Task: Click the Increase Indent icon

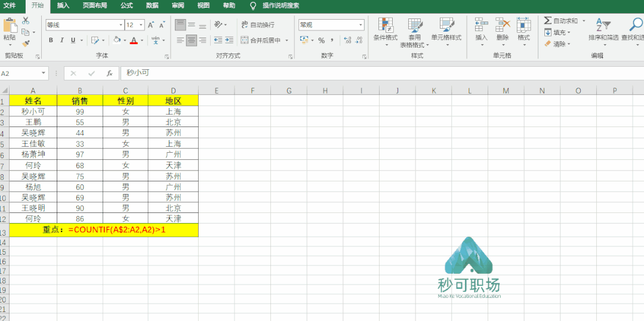Action: coord(229,40)
